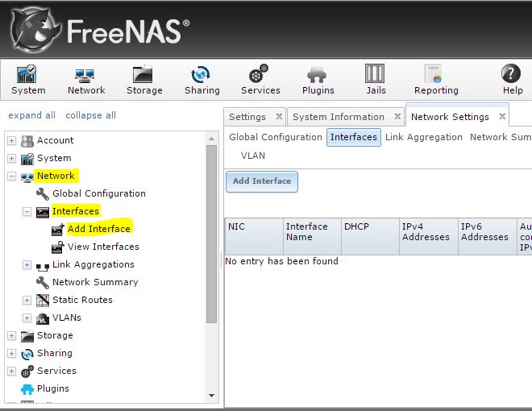Screen dimensions: 532x411
Task: Expand the Static Routes node
Action: pos(27,300)
